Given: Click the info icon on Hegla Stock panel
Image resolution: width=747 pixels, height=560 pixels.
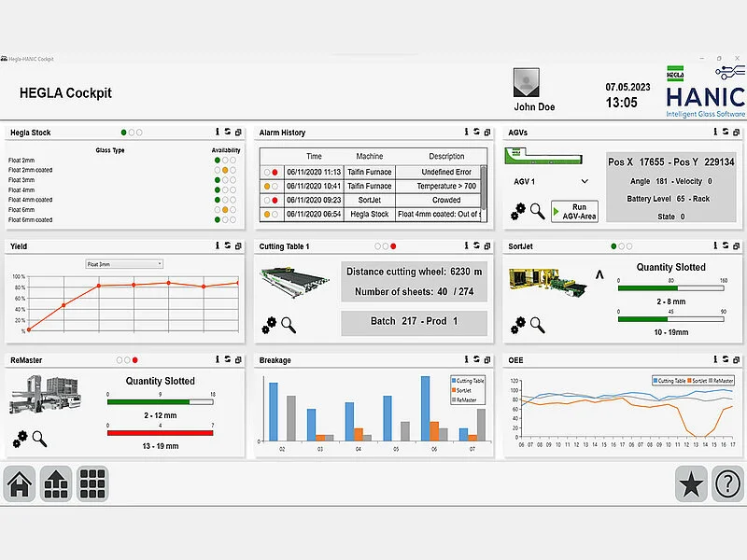Looking at the screenshot, I should [x=218, y=132].
